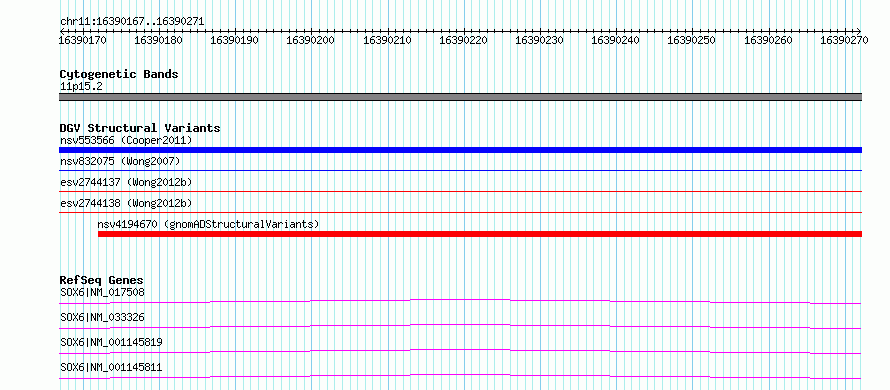Click the SOX6|NM_001145811 transcript label

[111, 367]
